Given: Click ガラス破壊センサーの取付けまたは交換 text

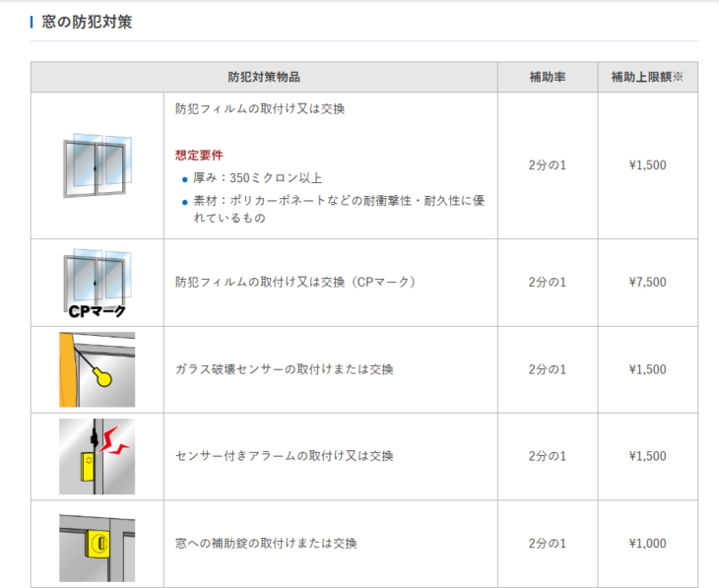Looking at the screenshot, I should point(284,369).
